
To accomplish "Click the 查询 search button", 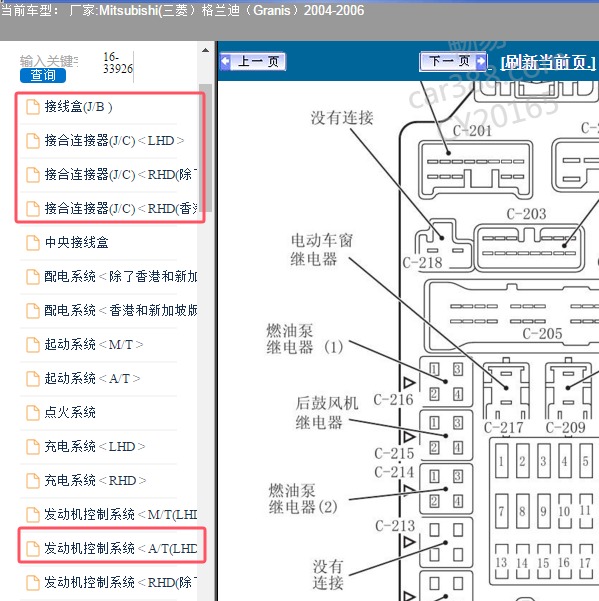I will tap(43, 75).
